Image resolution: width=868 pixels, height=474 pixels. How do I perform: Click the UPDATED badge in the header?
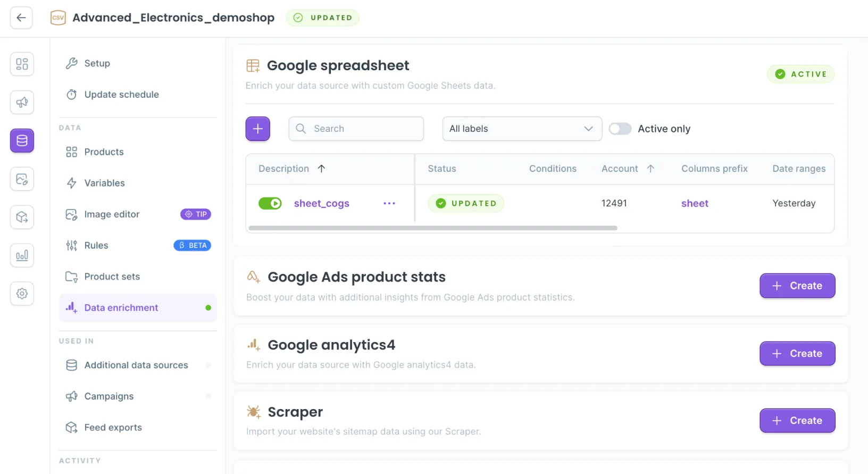tap(322, 18)
